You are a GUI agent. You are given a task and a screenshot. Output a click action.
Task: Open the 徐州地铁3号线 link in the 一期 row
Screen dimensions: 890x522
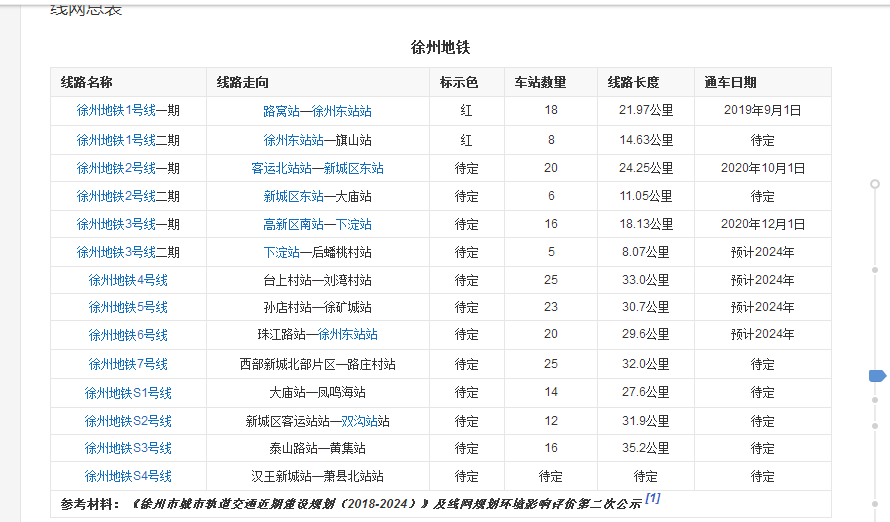click(x=116, y=224)
